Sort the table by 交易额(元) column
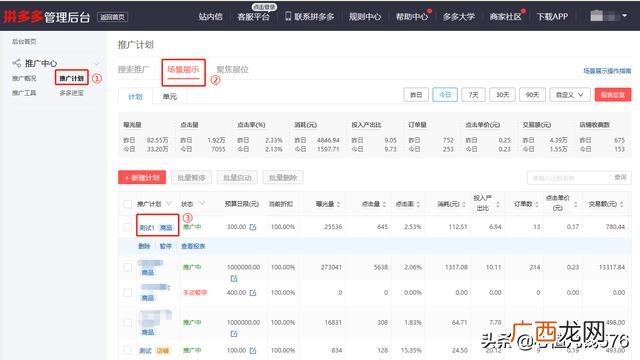 622,204
